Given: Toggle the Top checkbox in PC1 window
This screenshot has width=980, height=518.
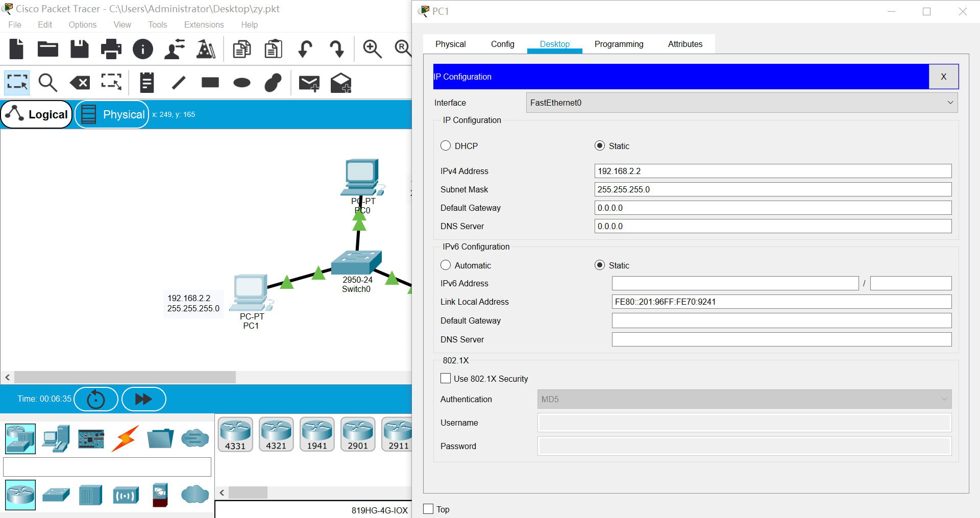Looking at the screenshot, I should [428, 509].
